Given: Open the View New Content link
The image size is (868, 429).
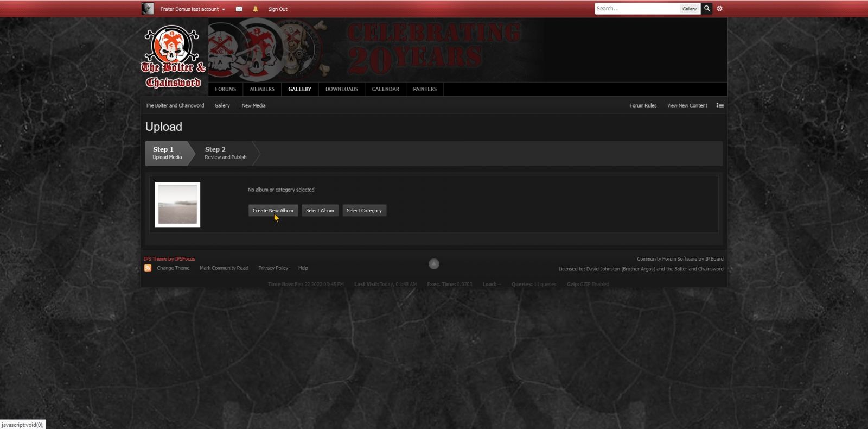Looking at the screenshot, I should coord(687,106).
